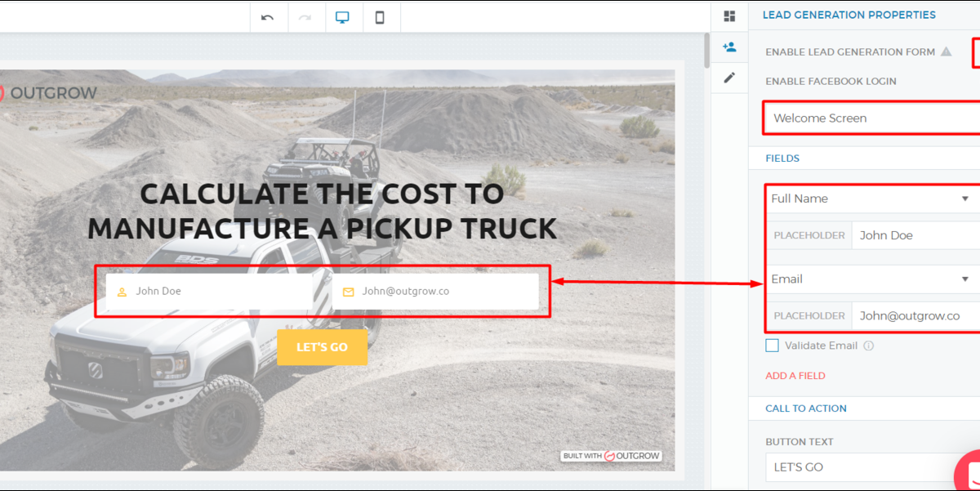Click the John Doe placeholder input in properties
Image resolution: width=980 pixels, height=491 pixels.
pyautogui.click(x=915, y=235)
